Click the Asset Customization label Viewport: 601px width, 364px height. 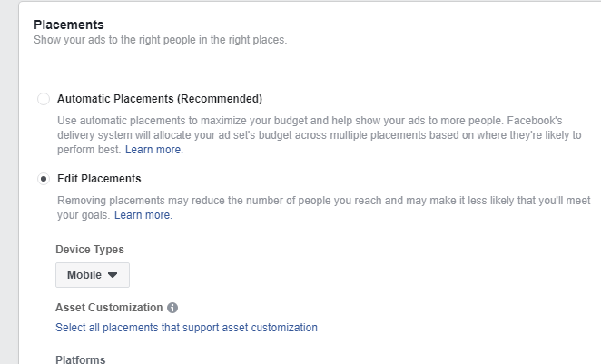[109, 308]
